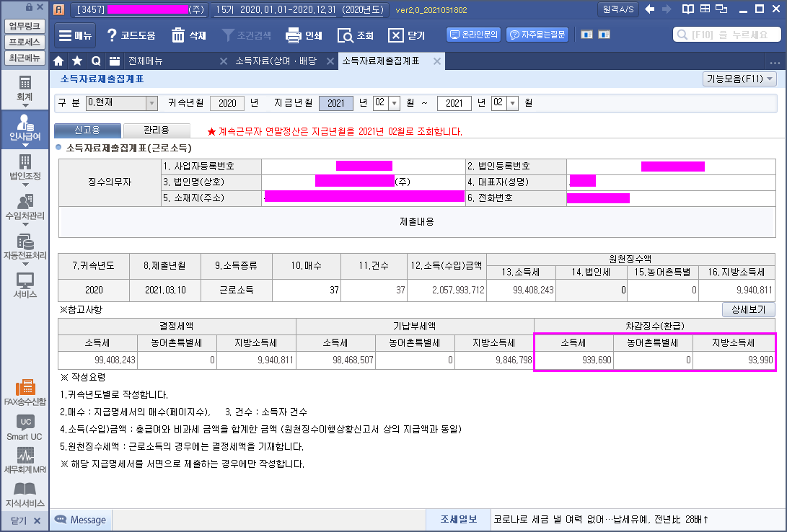Click 원격A/S remote support button
The height and width of the screenshot is (532, 787).
[618, 9]
